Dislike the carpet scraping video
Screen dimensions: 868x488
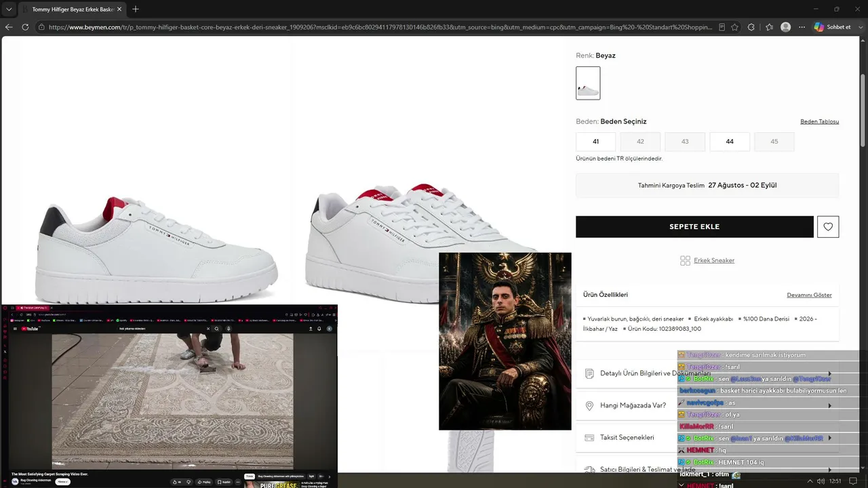point(188,482)
